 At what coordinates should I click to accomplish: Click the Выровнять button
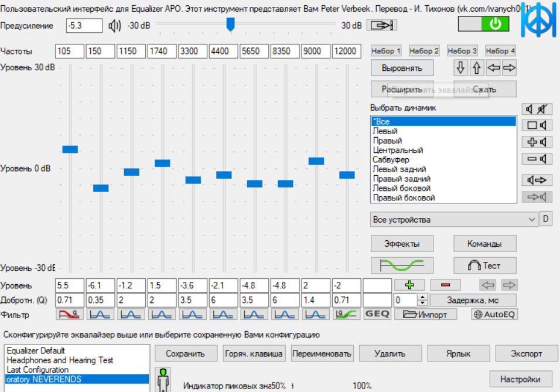(x=402, y=68)
